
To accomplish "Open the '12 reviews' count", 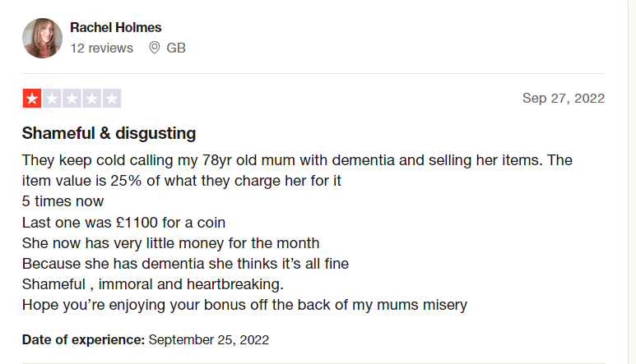I will [x=102, y=48].
